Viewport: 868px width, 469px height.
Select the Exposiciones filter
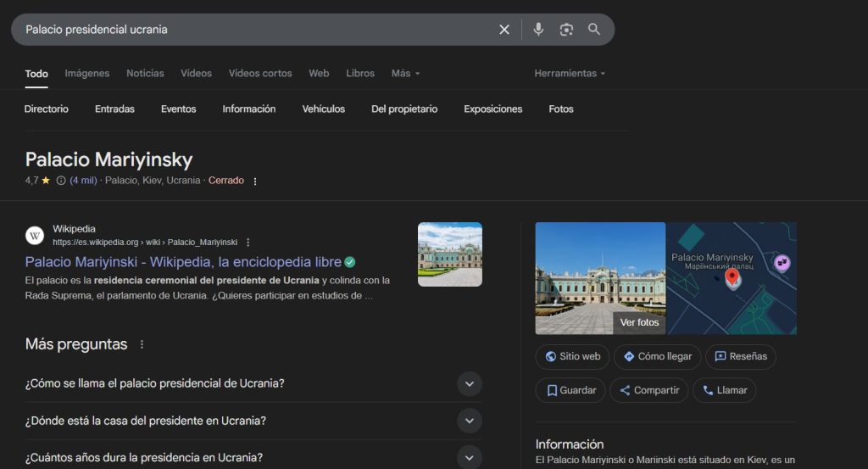point(493,109)
